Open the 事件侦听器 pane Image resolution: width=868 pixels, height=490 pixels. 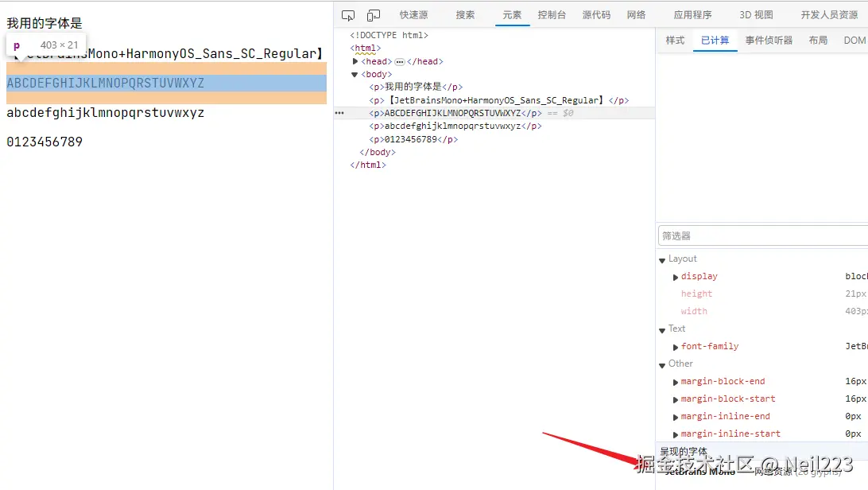[x=769, y=41]
